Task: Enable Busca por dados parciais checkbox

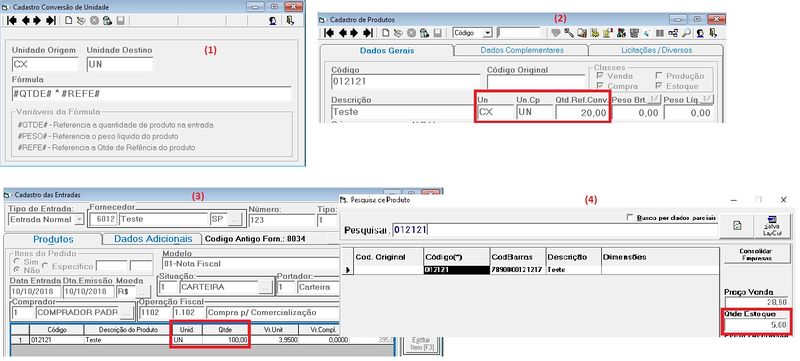Action: point(630,217)
